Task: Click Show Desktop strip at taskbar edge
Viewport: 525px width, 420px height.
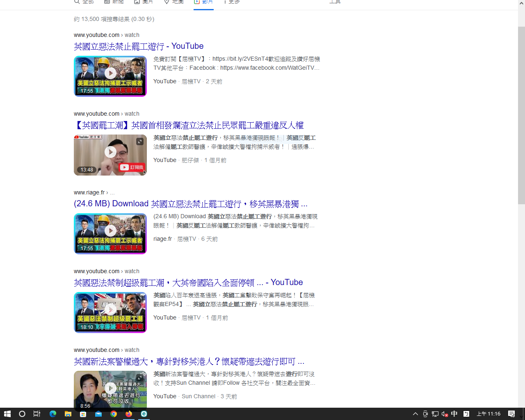Action: click(524, 414)
